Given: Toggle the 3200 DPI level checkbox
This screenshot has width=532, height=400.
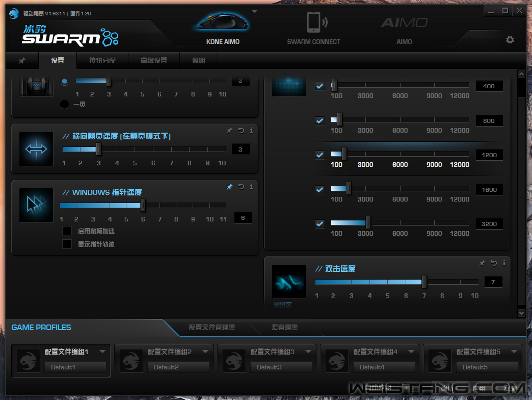Looking at the screenshot, I should 320,224.
